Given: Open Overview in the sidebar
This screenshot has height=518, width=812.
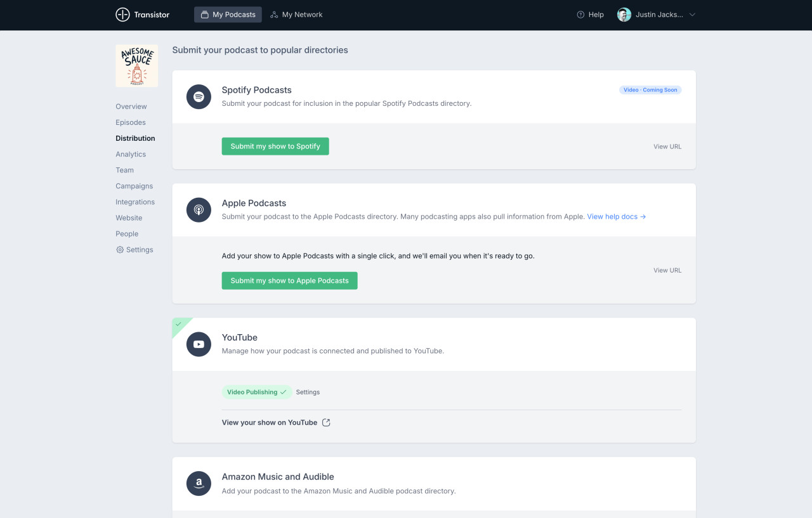Looking at the screenshot, I should coord(131,107).
